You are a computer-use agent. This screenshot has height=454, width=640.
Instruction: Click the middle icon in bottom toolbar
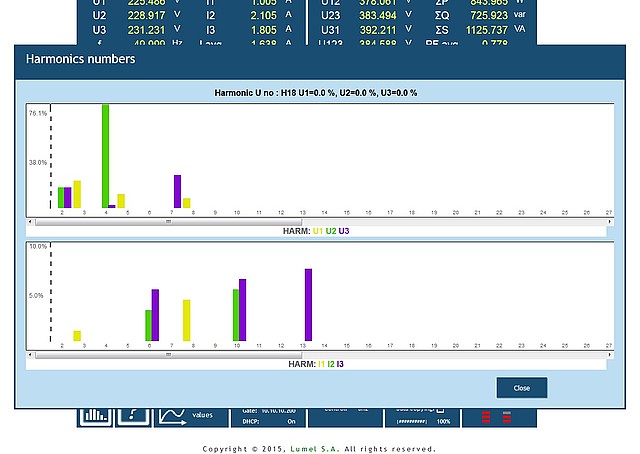point(133,415)
